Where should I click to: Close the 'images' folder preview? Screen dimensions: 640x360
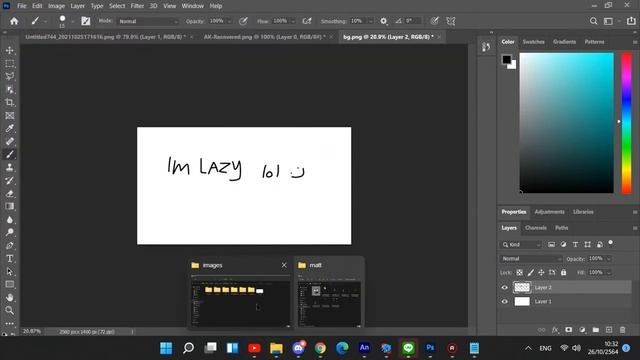click(x=284, y=265)
